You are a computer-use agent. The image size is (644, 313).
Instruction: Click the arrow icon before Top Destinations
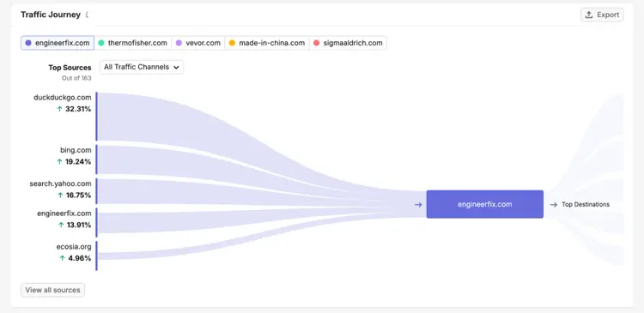[x=554, y=204]
